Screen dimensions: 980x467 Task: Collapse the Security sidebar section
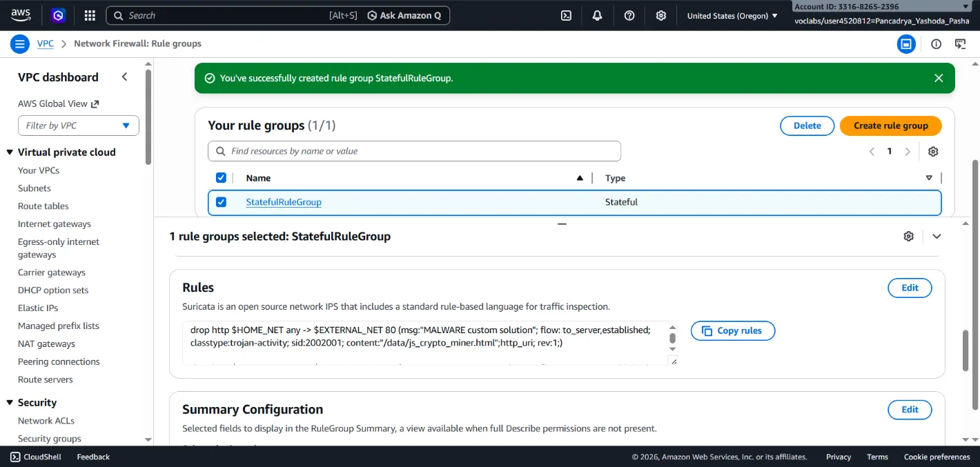pyautogui.click(x=10, y=403)
